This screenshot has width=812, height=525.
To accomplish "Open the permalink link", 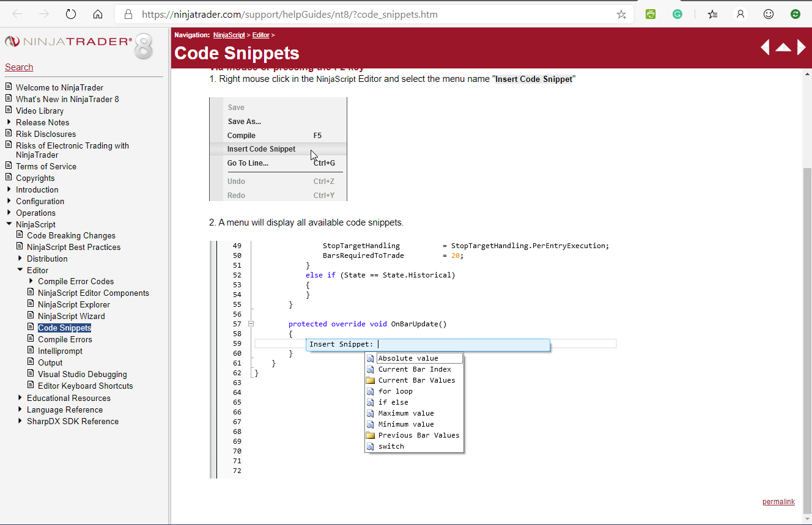I will 778,502.
